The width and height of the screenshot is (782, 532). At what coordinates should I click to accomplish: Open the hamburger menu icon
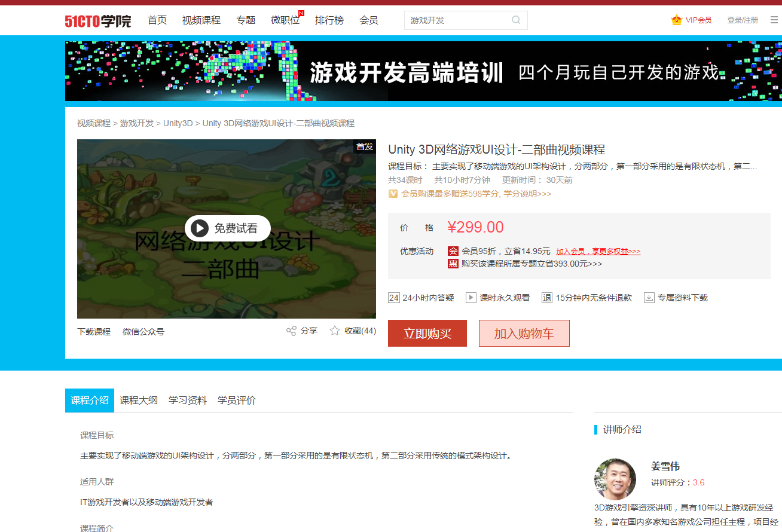coord(774,20)
